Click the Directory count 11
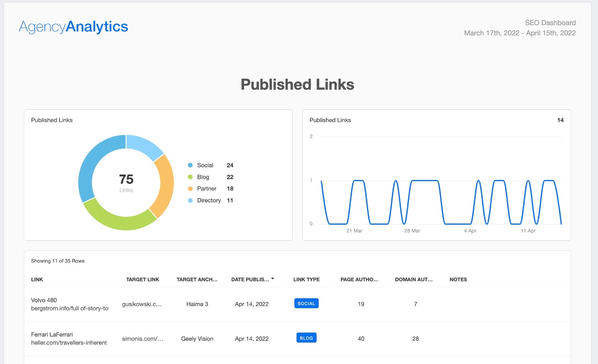 click(230, 200)
